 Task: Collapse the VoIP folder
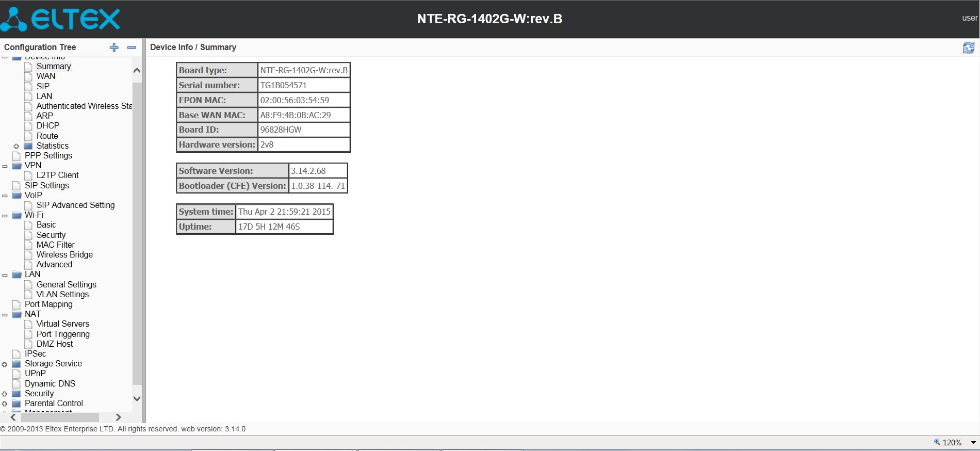5,196
